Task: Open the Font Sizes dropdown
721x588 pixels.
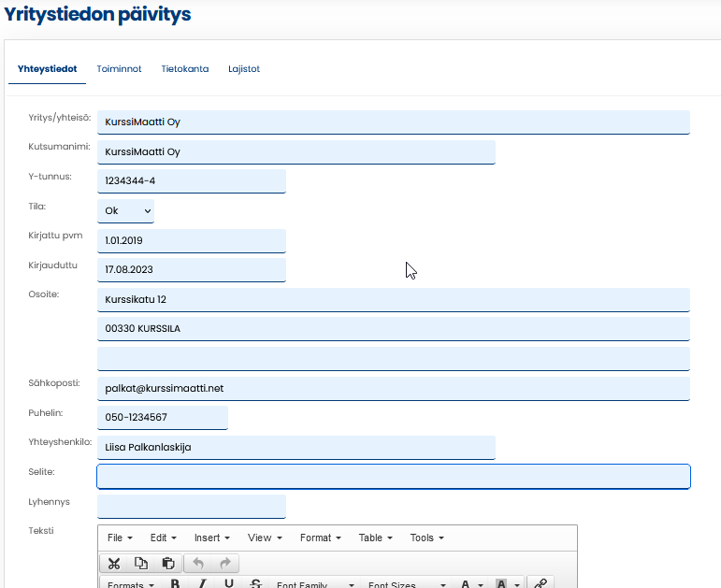Action: pos(404,585)
